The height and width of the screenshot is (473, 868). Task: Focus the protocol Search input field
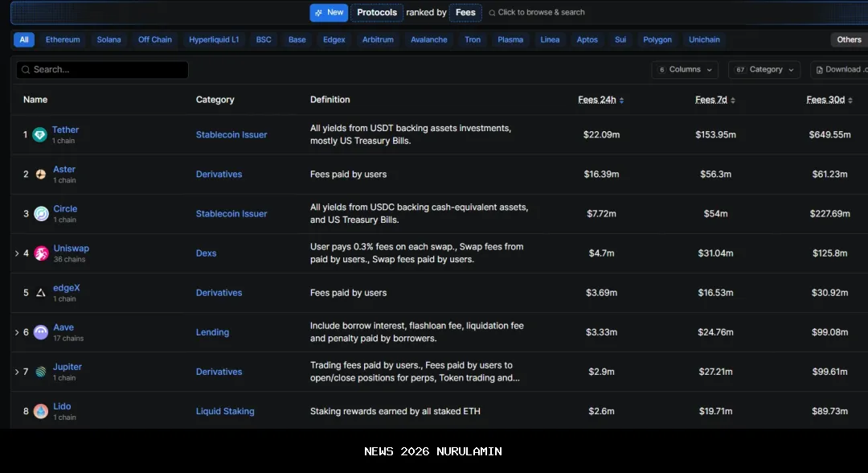coord(103,70)
